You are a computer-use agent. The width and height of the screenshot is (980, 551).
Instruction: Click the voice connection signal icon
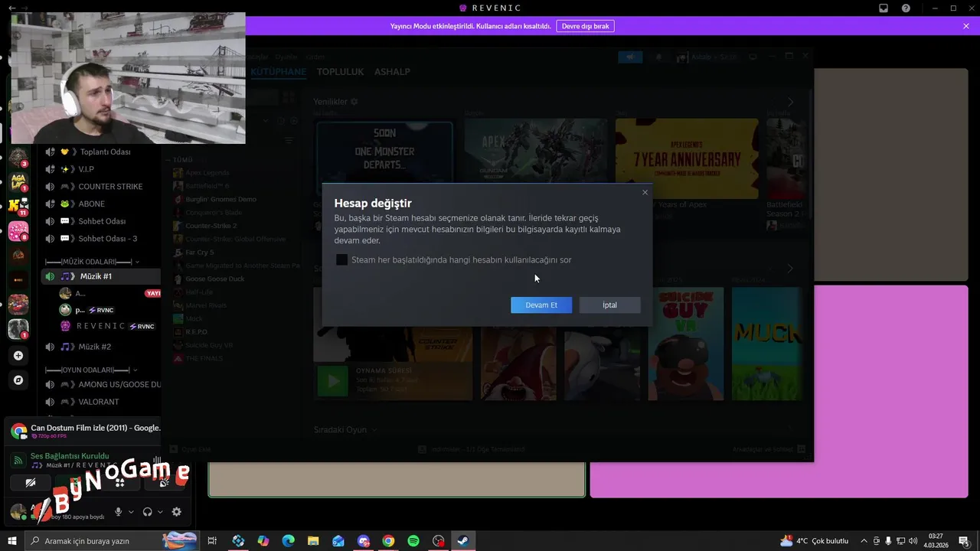18,460
